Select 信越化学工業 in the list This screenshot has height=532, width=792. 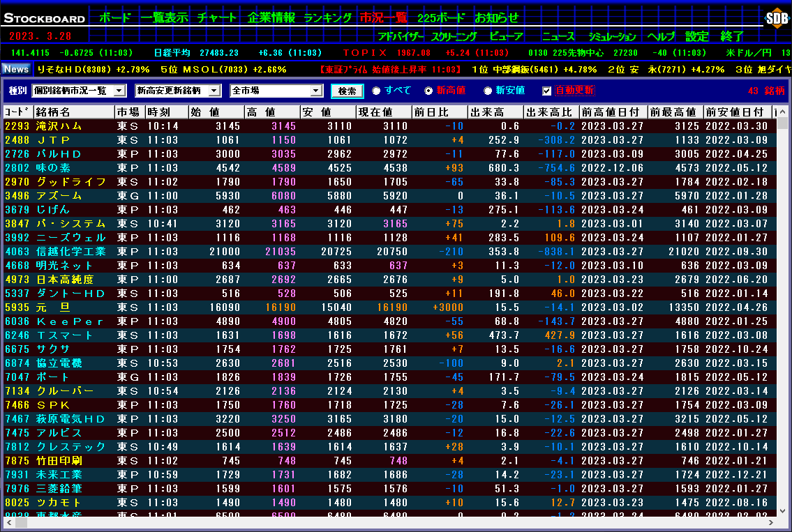pos(70,252)
